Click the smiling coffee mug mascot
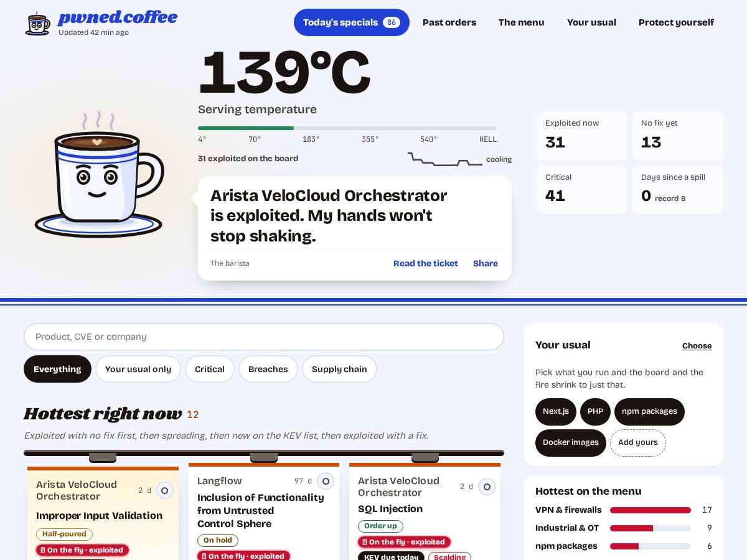 point(100,174)
